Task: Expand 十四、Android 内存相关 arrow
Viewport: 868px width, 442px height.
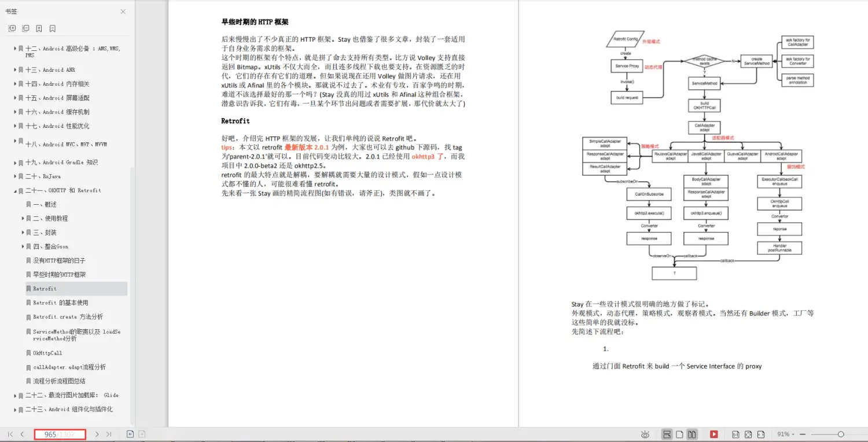Action: (15, 84)
